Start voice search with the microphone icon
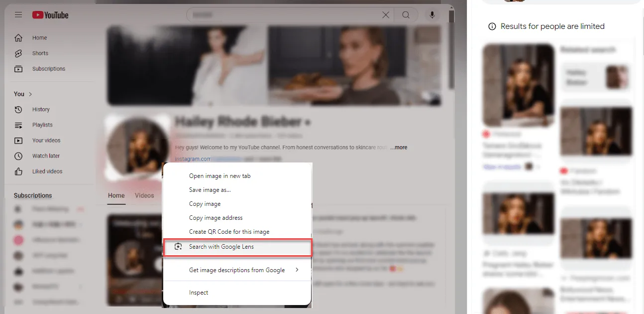Viewport: 644px width, 314px height. point(432,14)
